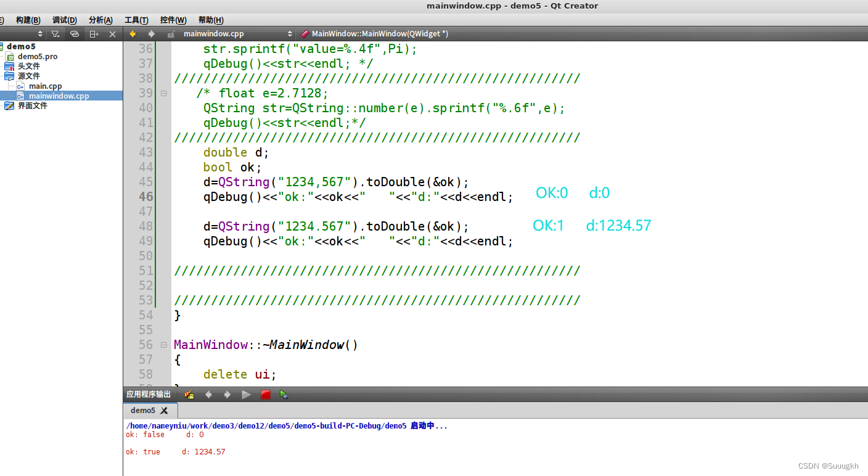
Task: Clear the application output with broom icon
Action: [x=189, y=395]
